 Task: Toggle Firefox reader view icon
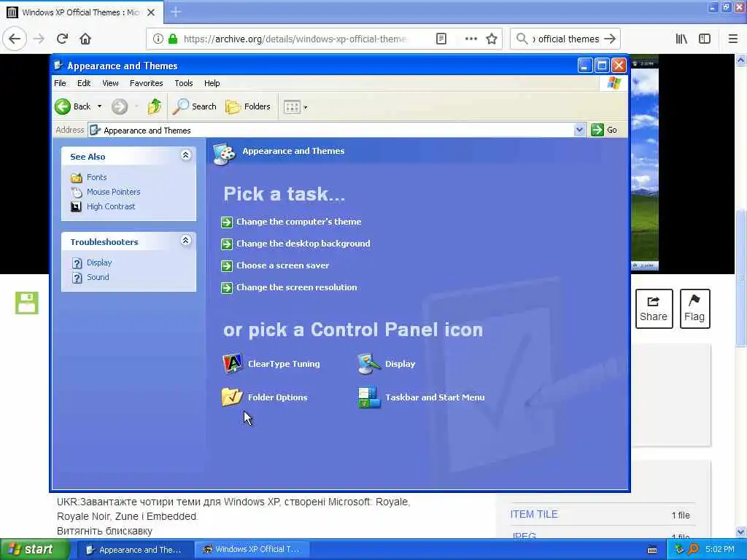(441, 39)
